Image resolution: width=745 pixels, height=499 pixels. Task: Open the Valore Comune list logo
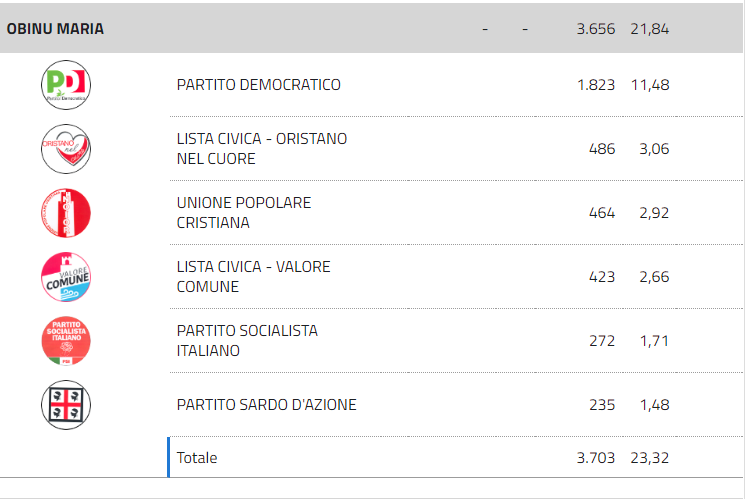(x=66, y=277)
